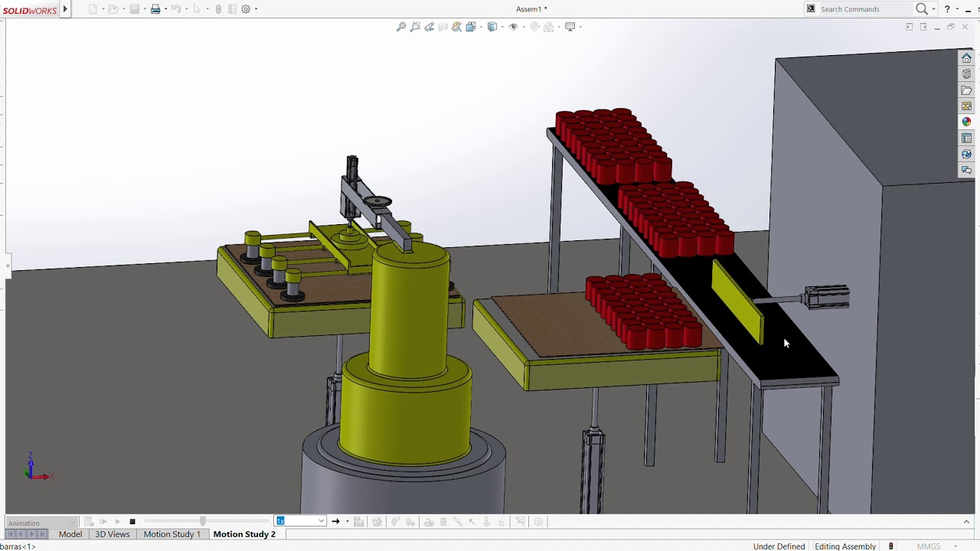980x551 pixels.
Task: Expand View Settings dropdown arrow
Action: tap(580, 27)
